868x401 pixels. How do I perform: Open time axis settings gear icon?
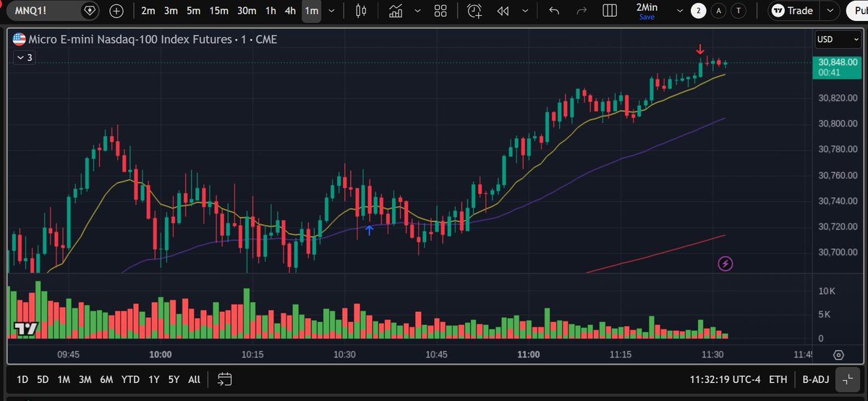[x=838, y=355]
